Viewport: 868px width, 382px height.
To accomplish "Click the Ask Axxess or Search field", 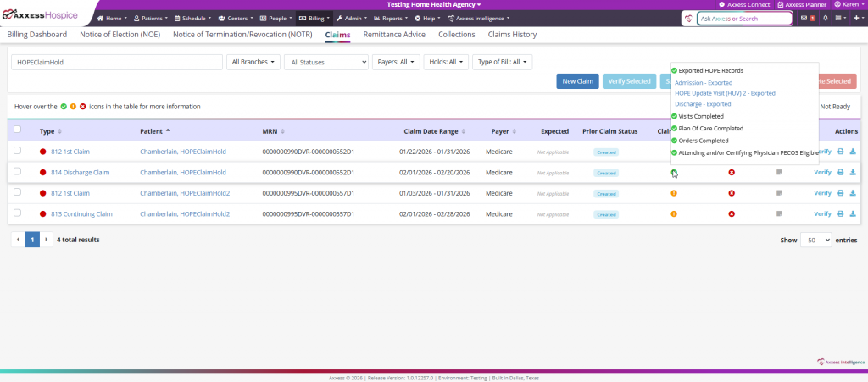I will coord(744,18).
